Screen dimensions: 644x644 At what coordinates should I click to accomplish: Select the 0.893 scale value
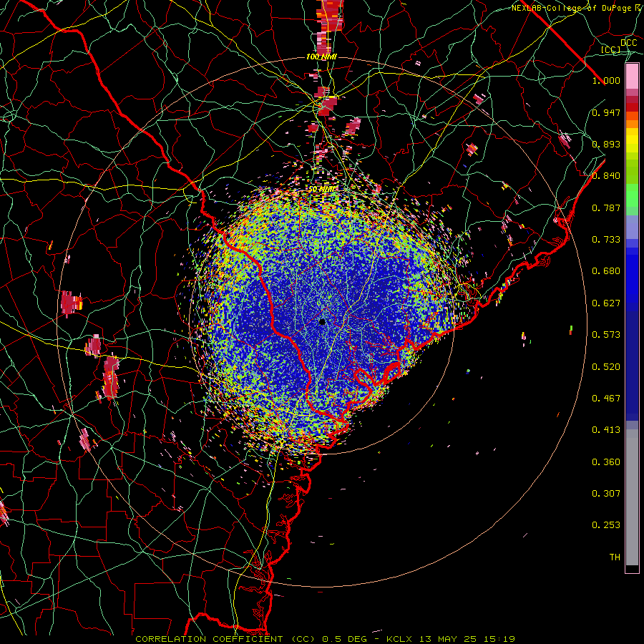(x=606, y=144)
